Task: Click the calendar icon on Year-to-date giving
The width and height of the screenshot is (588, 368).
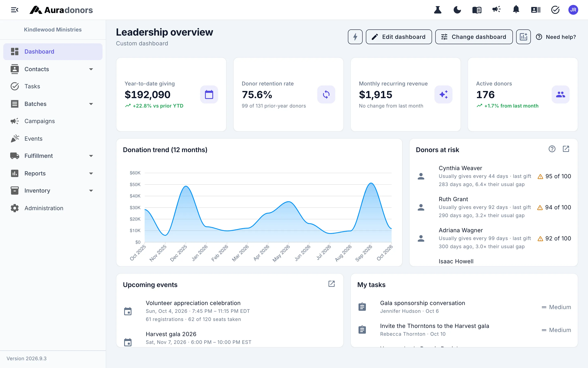Action: pos(209,94)
